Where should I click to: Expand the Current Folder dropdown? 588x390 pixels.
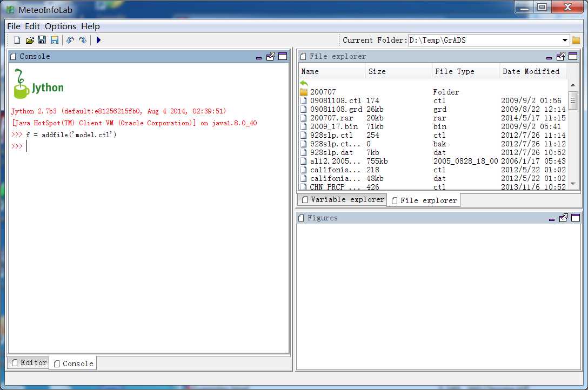click(x=565, y=40)
